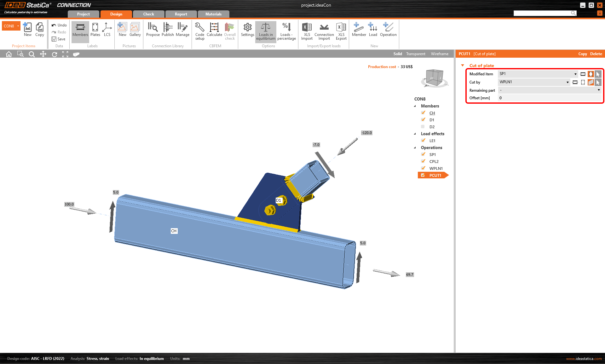Open the Materials tab

click(213, 14)
